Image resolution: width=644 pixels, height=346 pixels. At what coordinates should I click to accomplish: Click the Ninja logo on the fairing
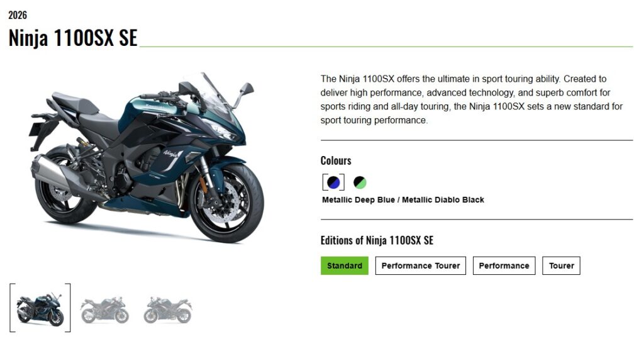point(173,153)
